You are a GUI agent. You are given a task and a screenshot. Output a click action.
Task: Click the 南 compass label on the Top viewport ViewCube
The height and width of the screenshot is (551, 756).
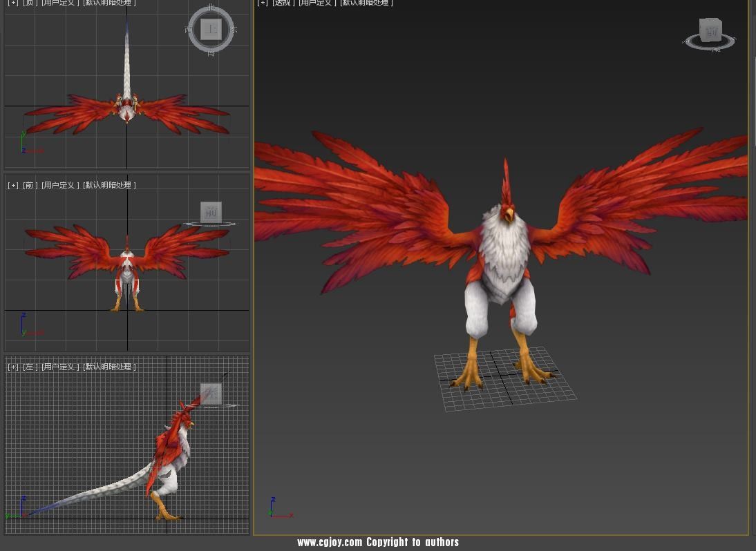coord(211,52)
